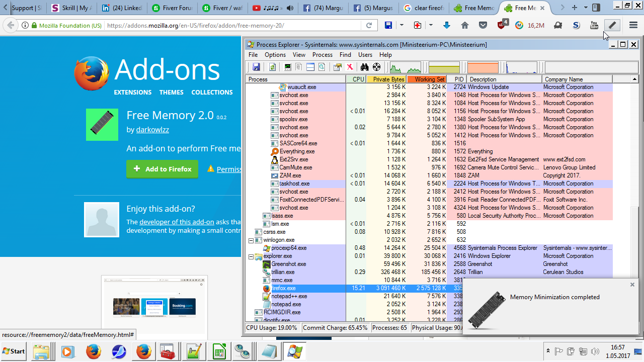
Task: Click the YouTube toolbar icon
Action: (x=594, y=25)
